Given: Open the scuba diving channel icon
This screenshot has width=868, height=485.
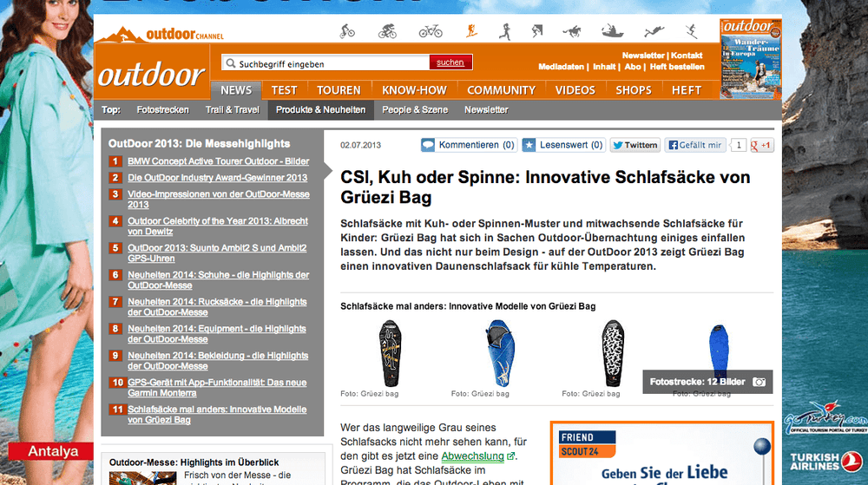Looking at the screenshot, I should coord(654,31).
